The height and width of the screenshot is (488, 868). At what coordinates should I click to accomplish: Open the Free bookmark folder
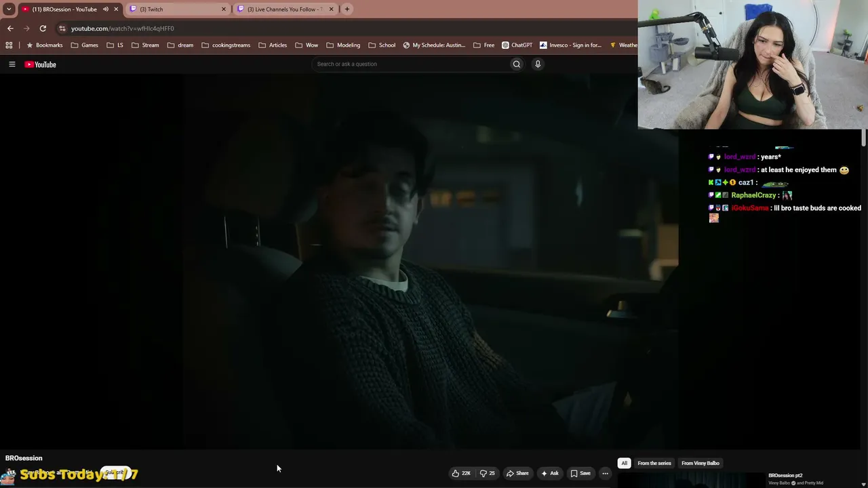click(x=484, y=45)
